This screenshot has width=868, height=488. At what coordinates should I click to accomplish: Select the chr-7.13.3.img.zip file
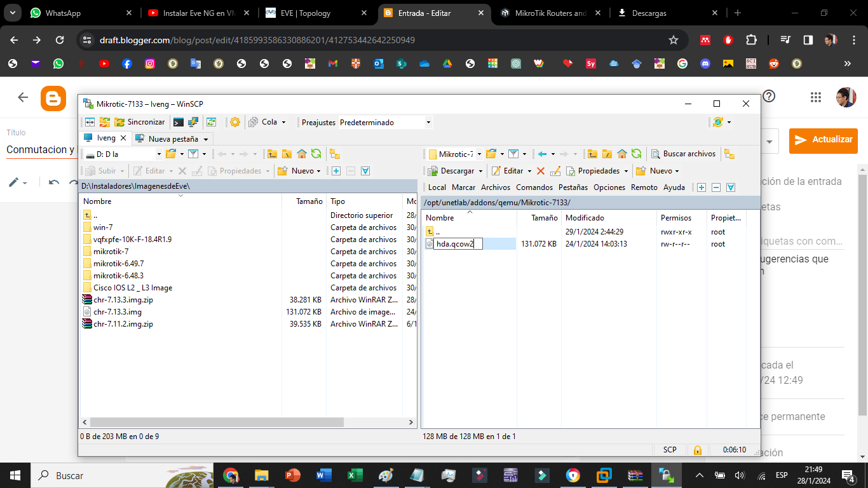[x=123, y=300]
